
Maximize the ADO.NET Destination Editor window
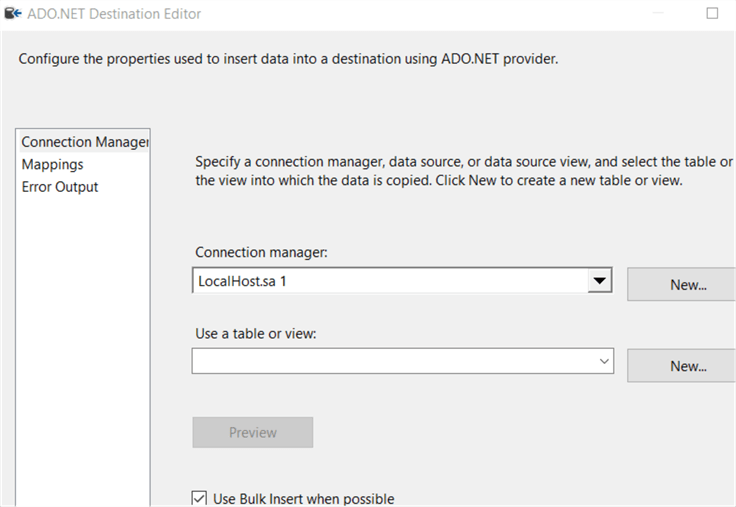[x=712, y=14]
